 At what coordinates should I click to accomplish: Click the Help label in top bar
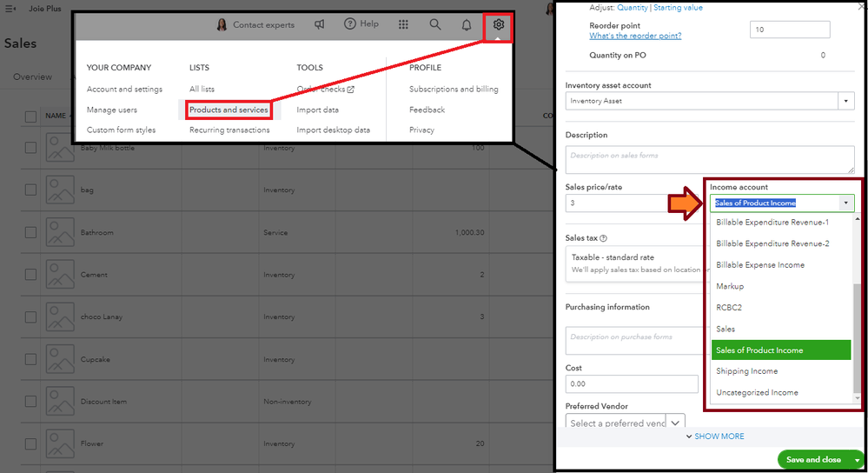pos(369,23)
